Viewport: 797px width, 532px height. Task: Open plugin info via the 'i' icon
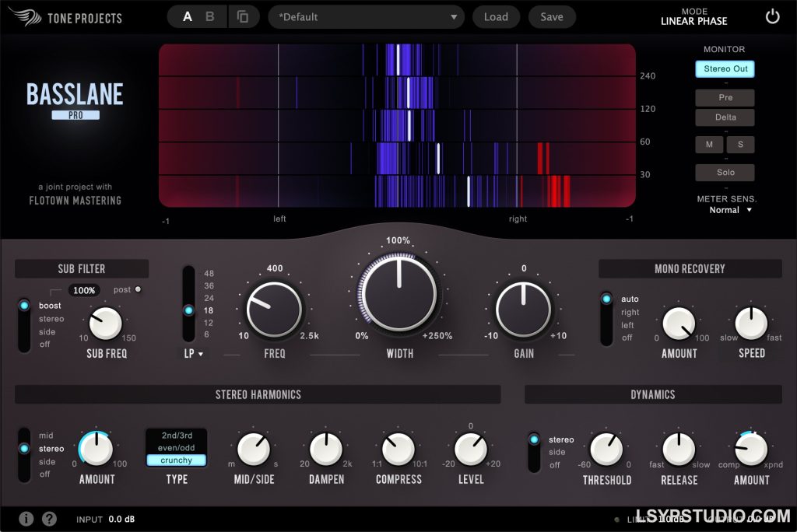(x=26, y=519)
